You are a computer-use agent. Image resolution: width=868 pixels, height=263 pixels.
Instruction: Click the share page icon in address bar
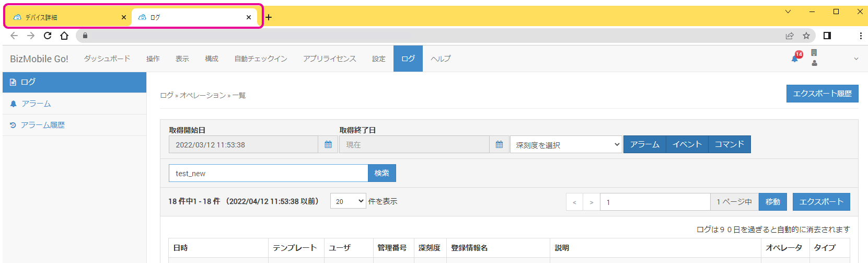(x=790, y=36)
